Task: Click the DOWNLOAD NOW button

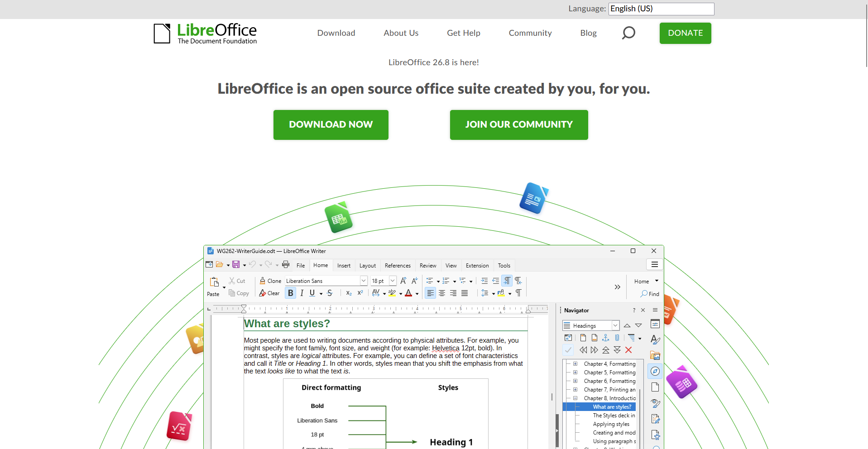Action: 331,125
